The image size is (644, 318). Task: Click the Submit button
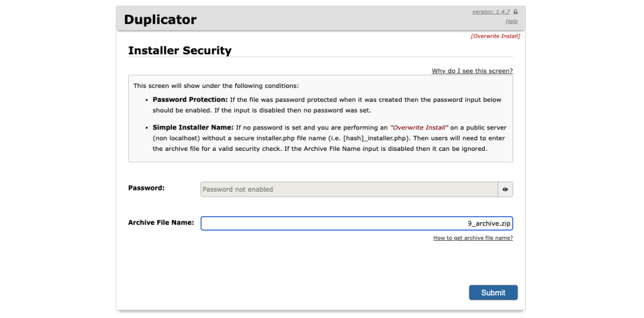tap(493, 293)
